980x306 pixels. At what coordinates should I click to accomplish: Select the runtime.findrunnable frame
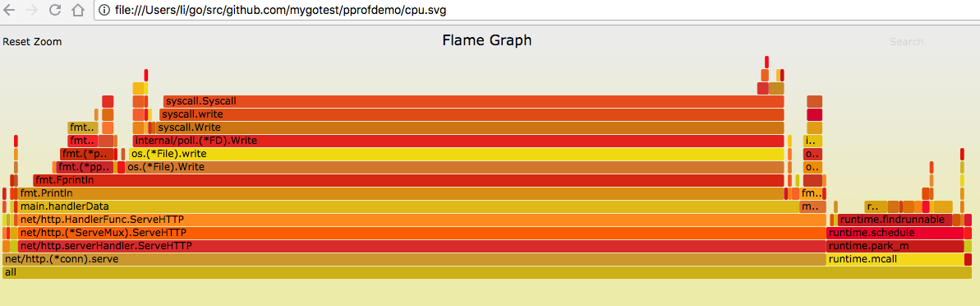895,220
